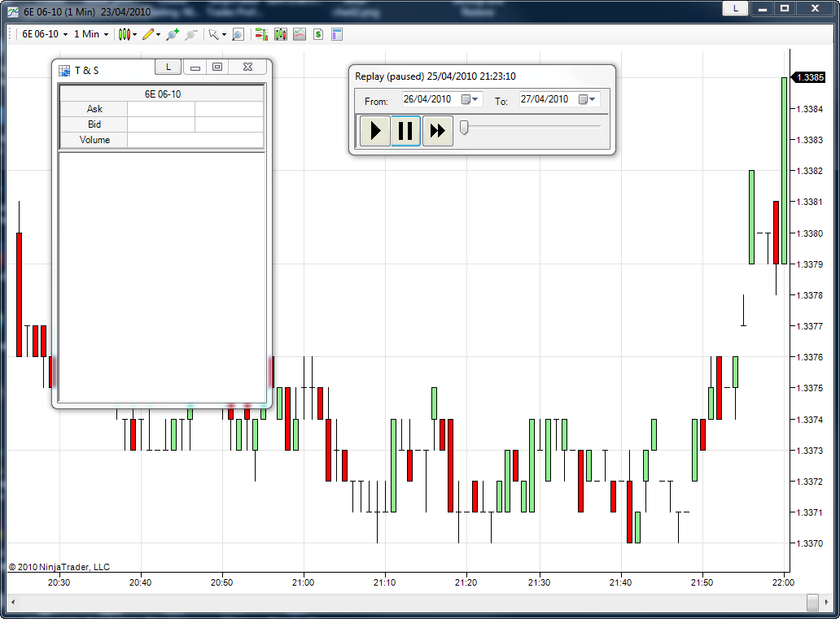840x619 pixels.
Task: Click the 1.3370 price axis label
Action: 809,543
